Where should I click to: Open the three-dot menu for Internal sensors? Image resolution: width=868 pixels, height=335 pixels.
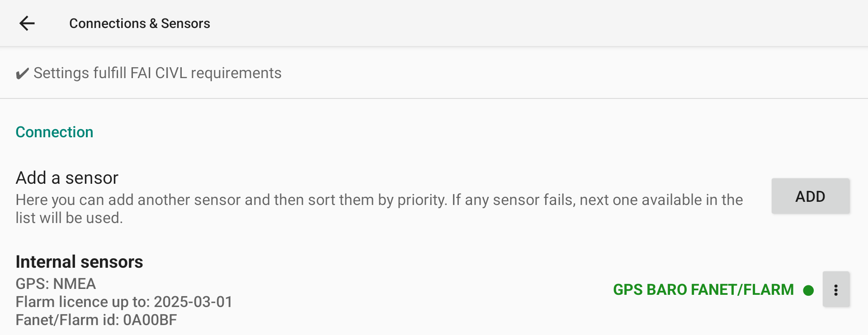tap(836, 289)
